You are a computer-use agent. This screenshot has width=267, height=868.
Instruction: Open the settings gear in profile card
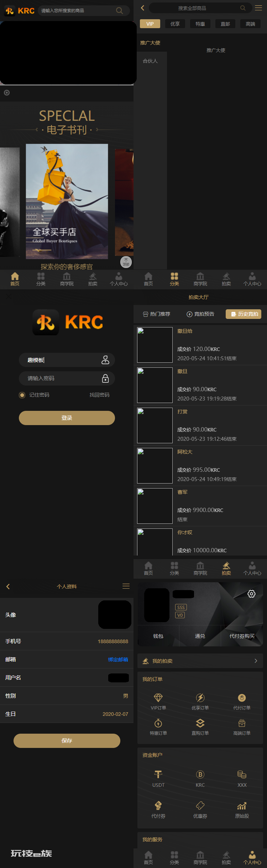tap(251, 594)
